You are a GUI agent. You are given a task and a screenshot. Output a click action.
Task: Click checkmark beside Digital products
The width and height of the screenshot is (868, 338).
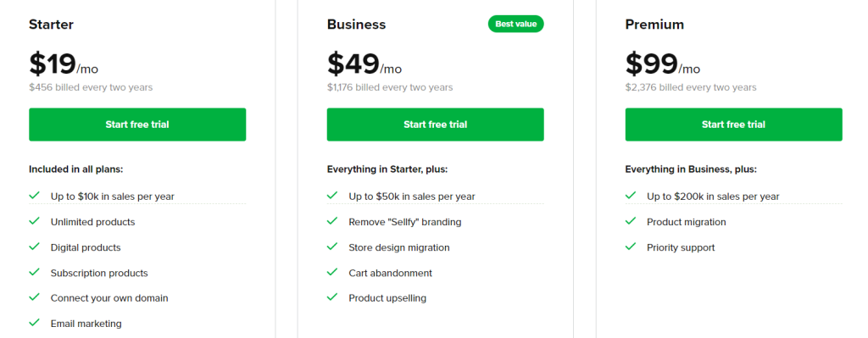click(x=34, y=247)
